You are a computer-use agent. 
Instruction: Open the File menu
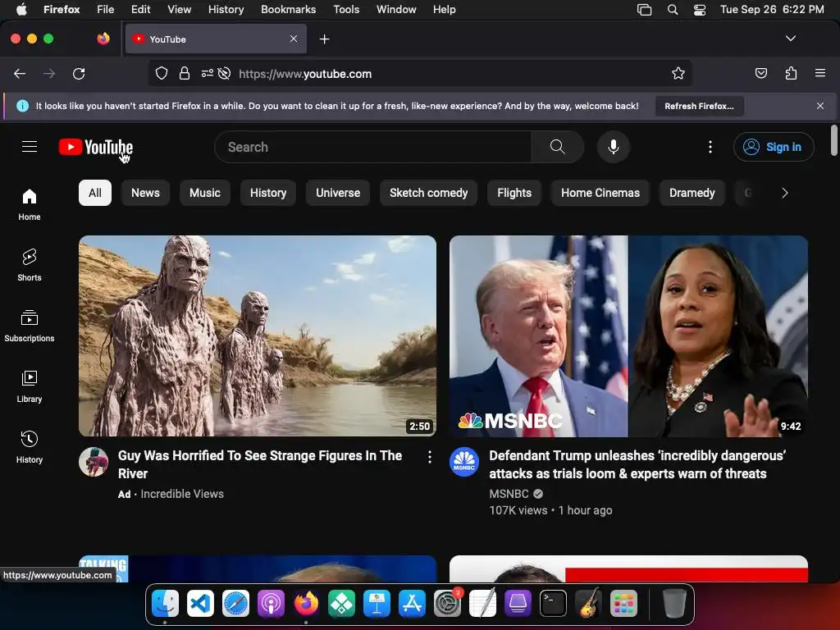tap(105, 10)
